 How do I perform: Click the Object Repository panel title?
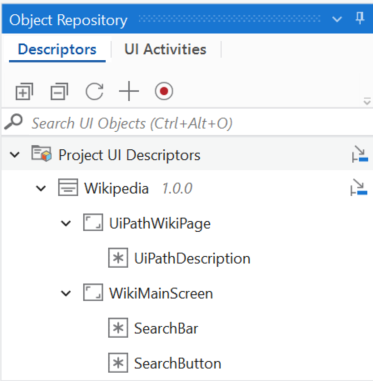pyautogui.click(x=68, y=20)
